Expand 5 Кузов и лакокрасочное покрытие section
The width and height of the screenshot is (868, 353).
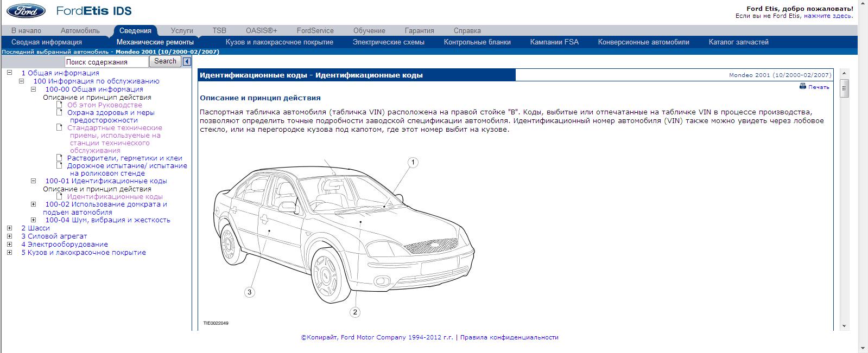9,252
